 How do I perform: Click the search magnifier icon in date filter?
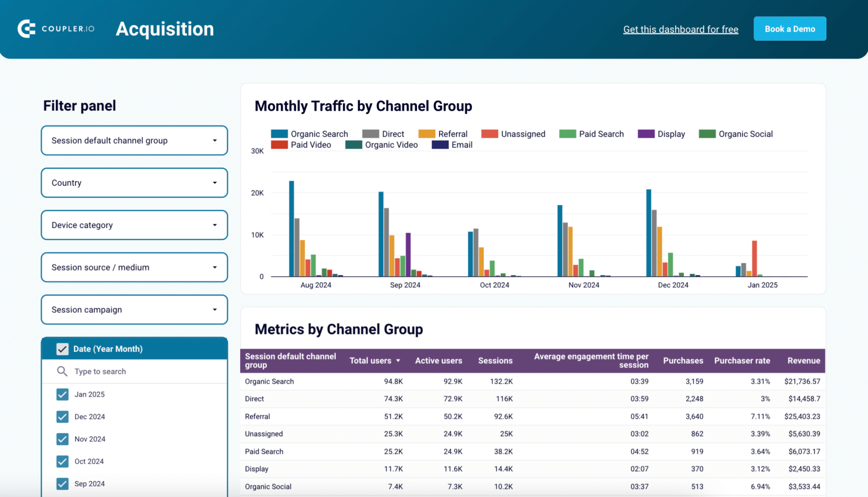click(62, 371)
